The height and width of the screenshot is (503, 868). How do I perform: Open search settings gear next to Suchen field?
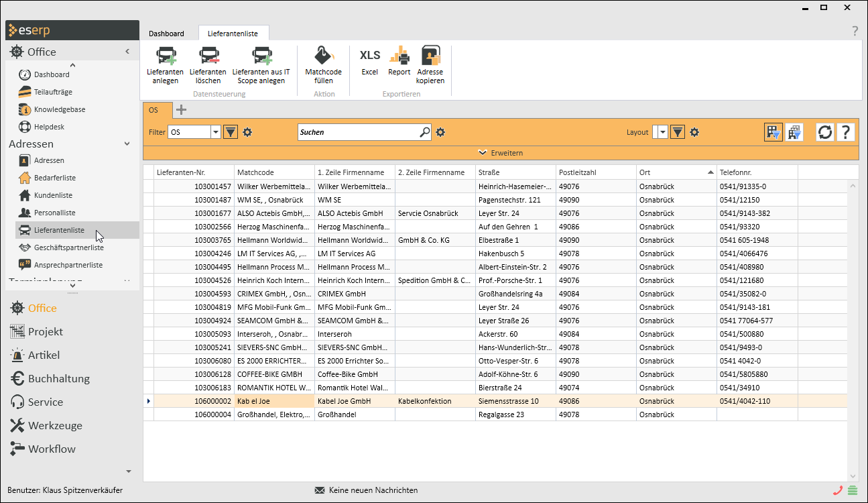point(440,132)
